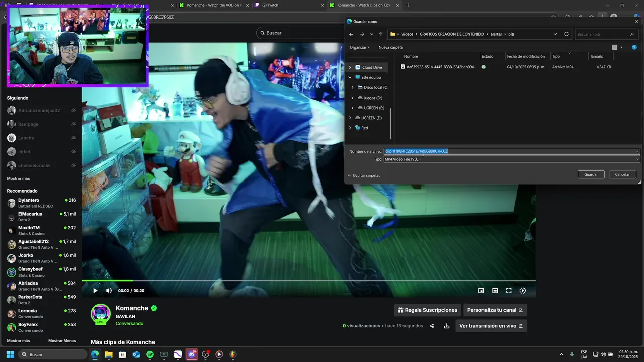Click Mostrar Menos in recommended list
The image size is (644, 362).
pos(62,341)
